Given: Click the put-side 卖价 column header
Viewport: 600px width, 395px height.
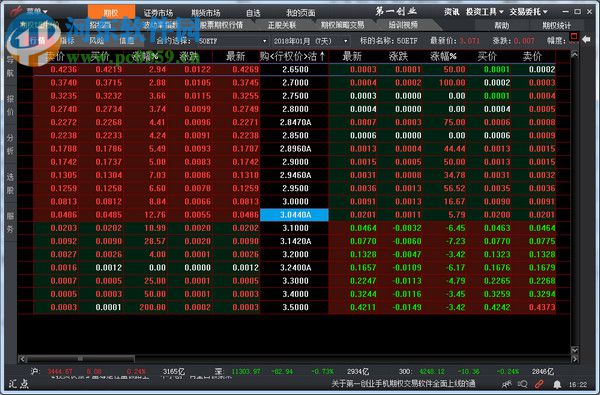Looking at the screenshot, I should 532,57.
